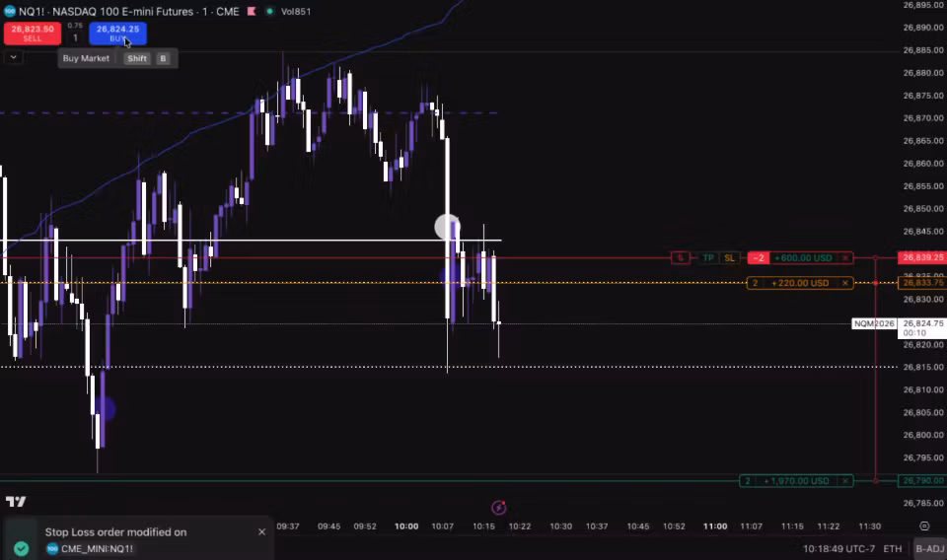Click the -2 position quantity label

click(x=758, y=257)
